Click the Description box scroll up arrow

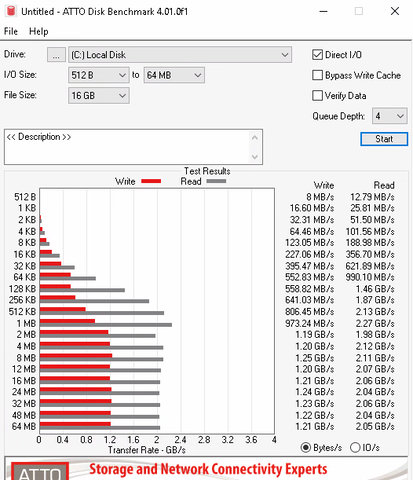coord(255,137)
